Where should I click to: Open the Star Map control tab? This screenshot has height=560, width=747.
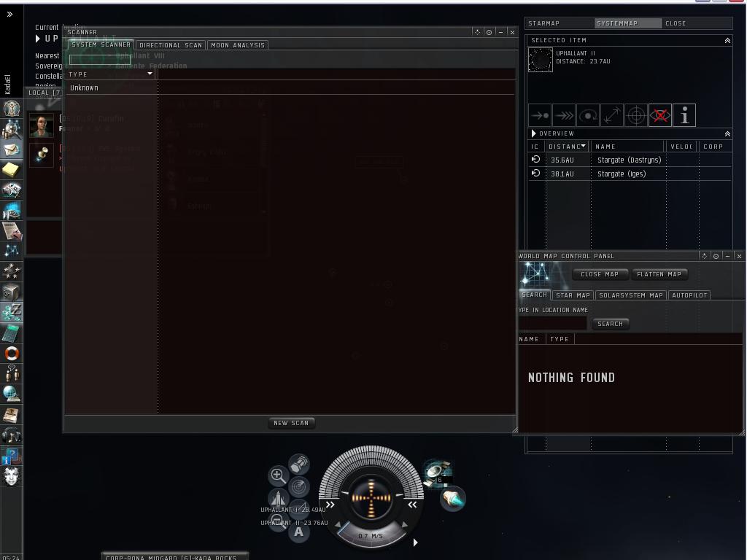pyautogui.click(x=573, y=295)
